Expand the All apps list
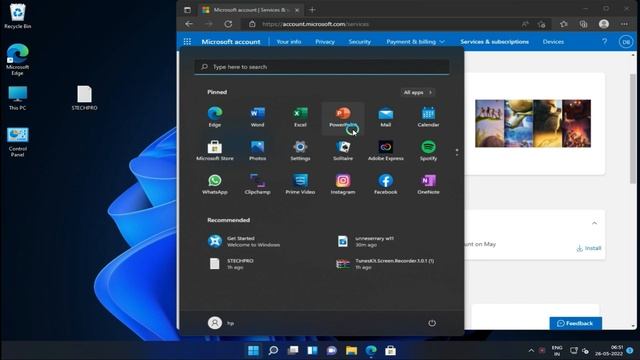This screenshot has height=360, width=640. (417, 93)
